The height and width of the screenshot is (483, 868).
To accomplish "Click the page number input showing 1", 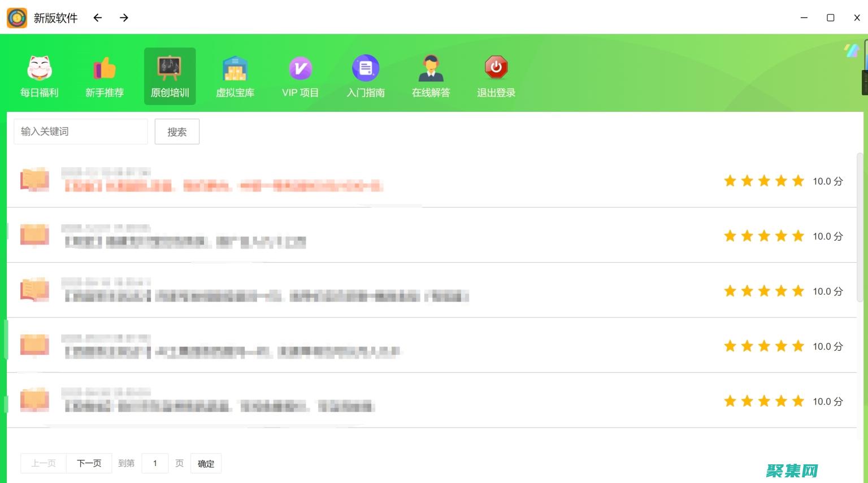I will (155, 463).
